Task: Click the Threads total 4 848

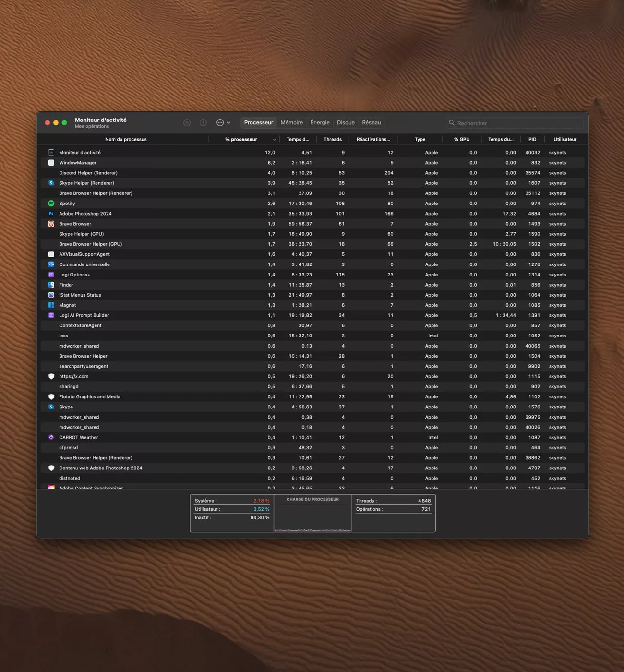Action: pyautogui.click(x=424, y=501)
